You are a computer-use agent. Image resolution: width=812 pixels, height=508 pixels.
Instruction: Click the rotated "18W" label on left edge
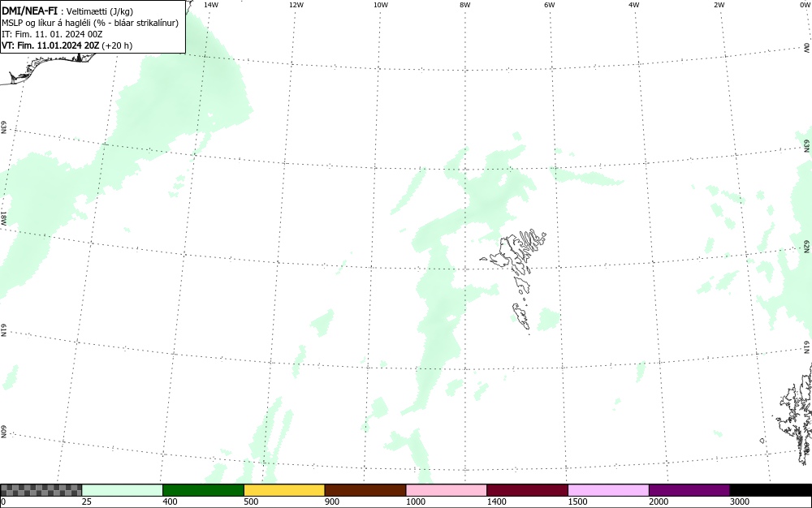pos(3,217)
